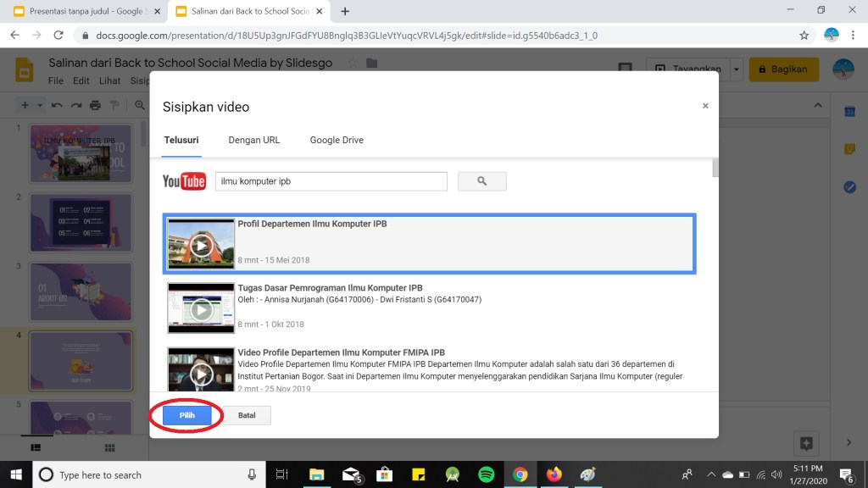Click the Batal button
The image size is (868, 488).
[x=241, y=415]
